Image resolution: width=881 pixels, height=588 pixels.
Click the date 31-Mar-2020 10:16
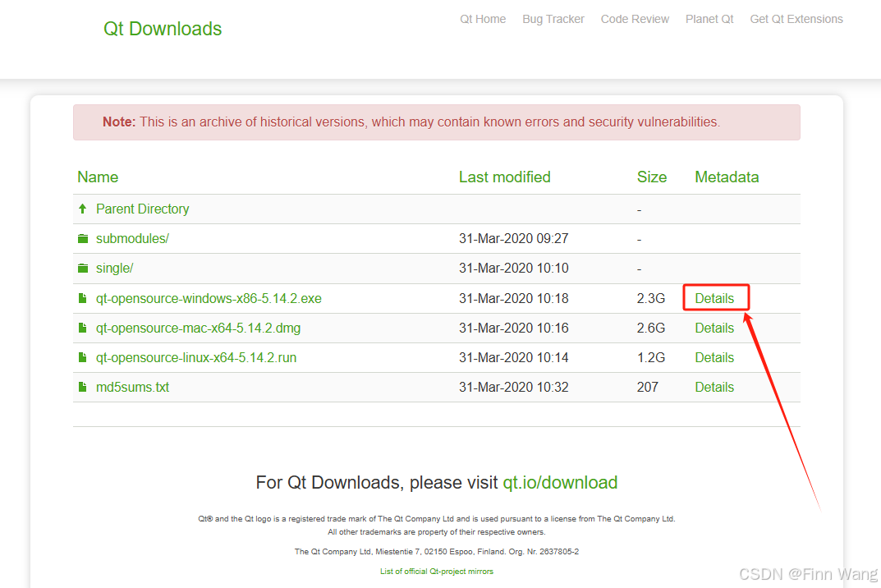pos(513,328)
